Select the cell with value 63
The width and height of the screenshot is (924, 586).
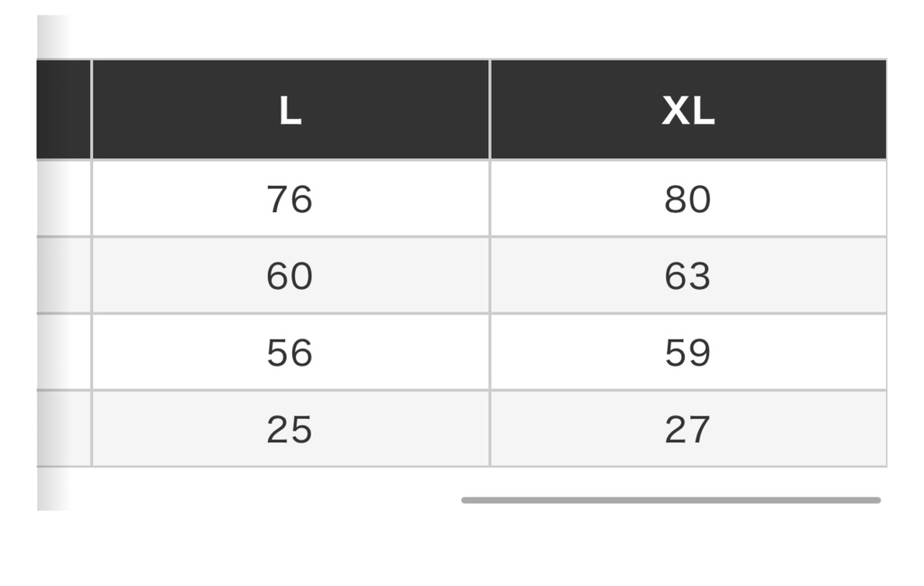[688, 275]
